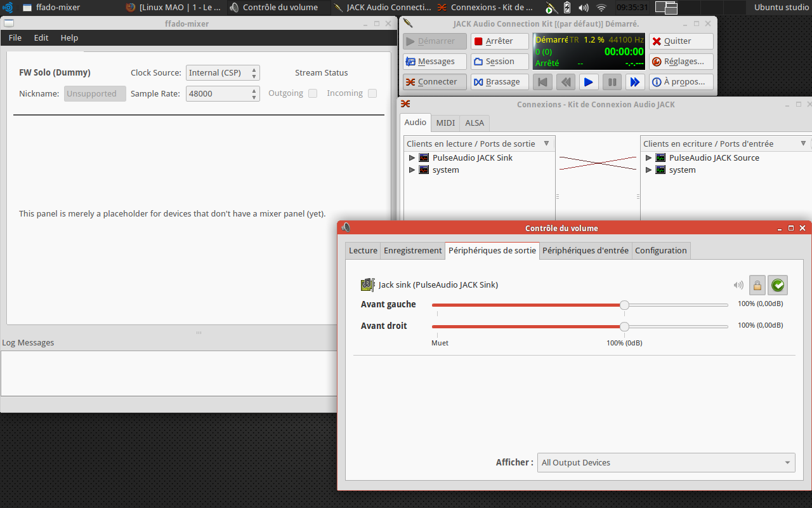Click inside the Log Messages text area
812x508 pixels.
point(169,373)
